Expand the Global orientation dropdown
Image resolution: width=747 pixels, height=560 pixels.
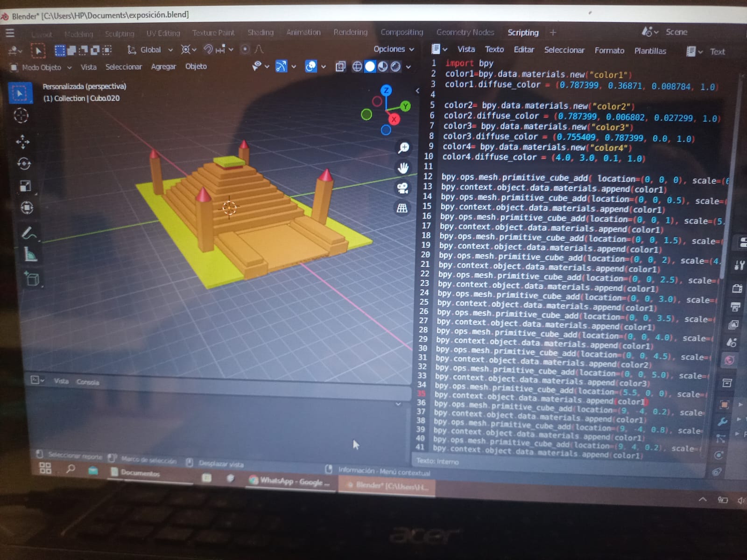click(x=150, y=50)
